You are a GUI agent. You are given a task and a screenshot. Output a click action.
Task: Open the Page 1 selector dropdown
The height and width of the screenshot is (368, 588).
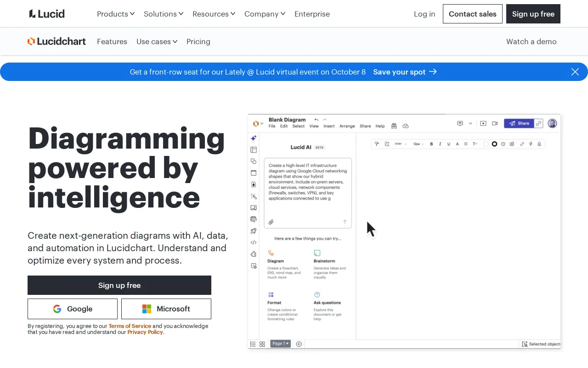[280, 344]
